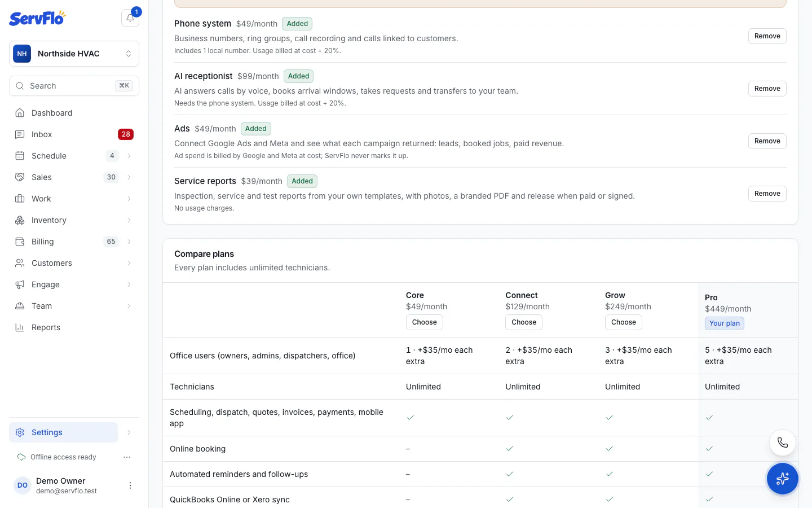Open the AI assistant sparkle button
Viewport: 812px width, 508px height.
pos(783,479)
